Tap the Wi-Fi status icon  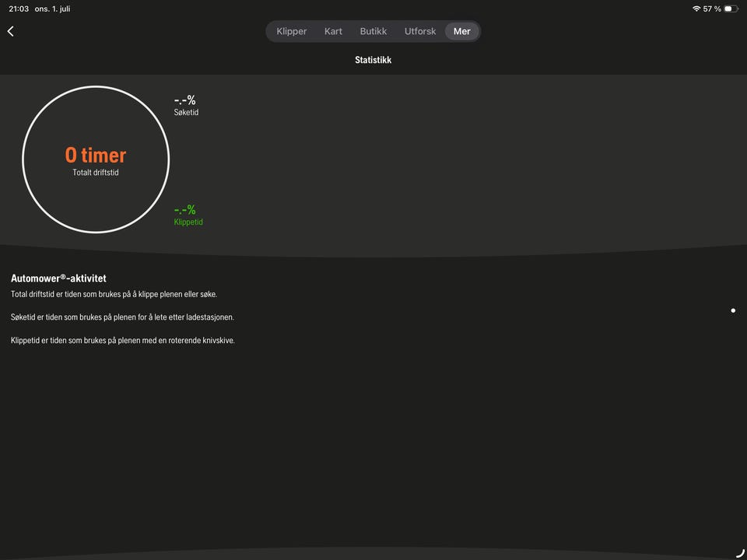[696, 9]
